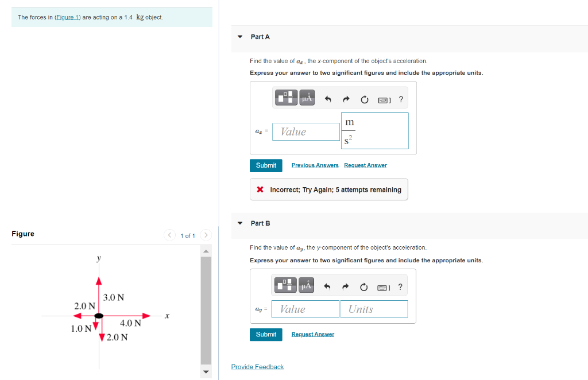Screen dimensions: 588x380
Task: Click the Part B value input field
Action: click(305, 309)
